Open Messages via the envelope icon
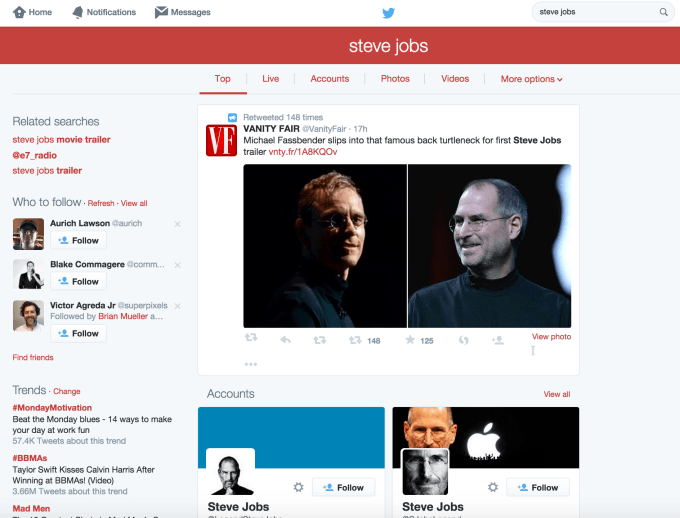The image size is (680, 518). tap(161, 12)
